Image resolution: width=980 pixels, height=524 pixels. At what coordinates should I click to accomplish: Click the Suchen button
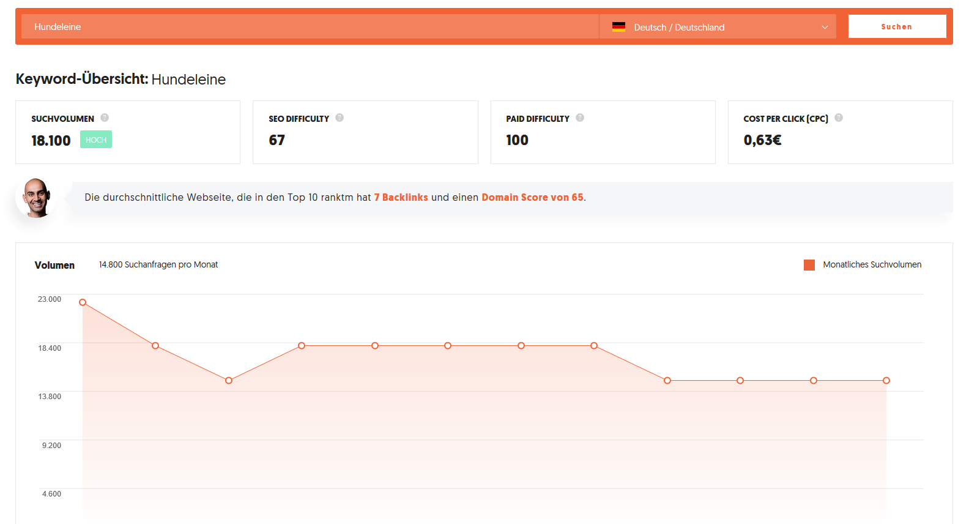pos(897,26)
